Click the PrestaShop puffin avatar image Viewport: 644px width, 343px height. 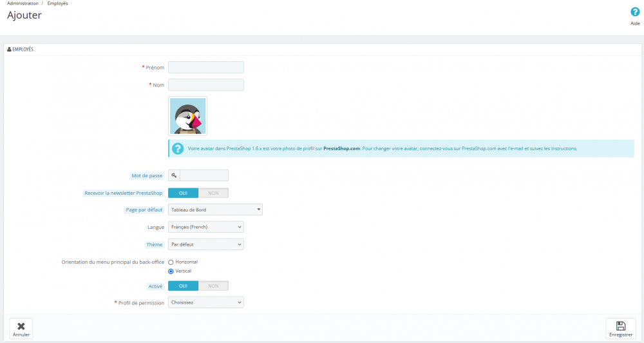pos(187,116)
